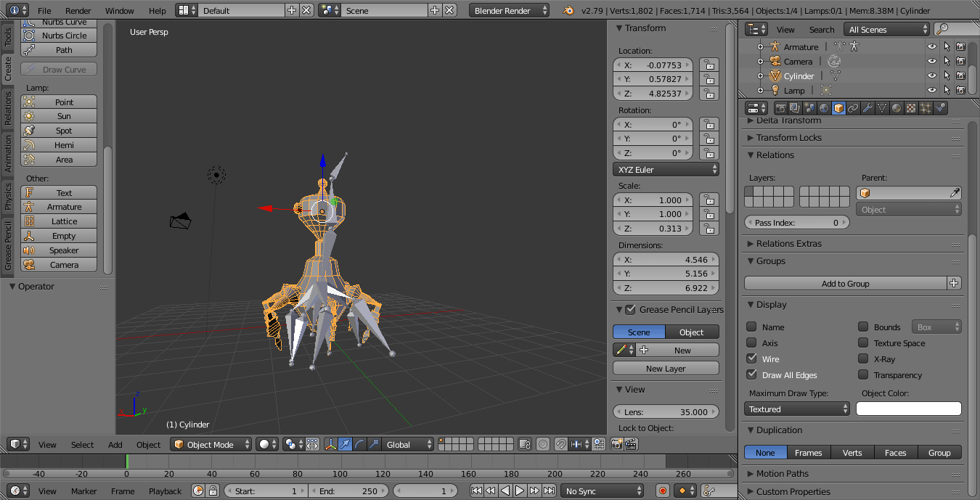Enable the X-Ray display checkbox
Screen dimensions: 980x500
(x=863, y=359)
